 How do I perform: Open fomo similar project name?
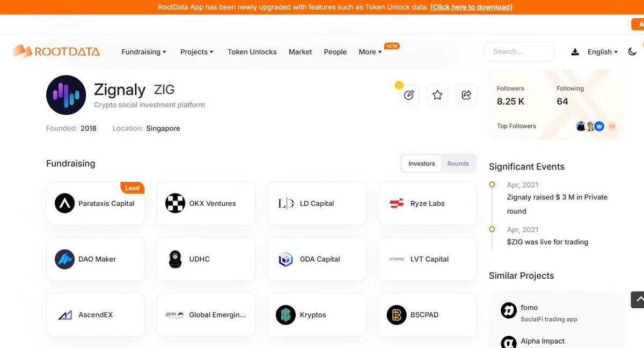(529, 307)
